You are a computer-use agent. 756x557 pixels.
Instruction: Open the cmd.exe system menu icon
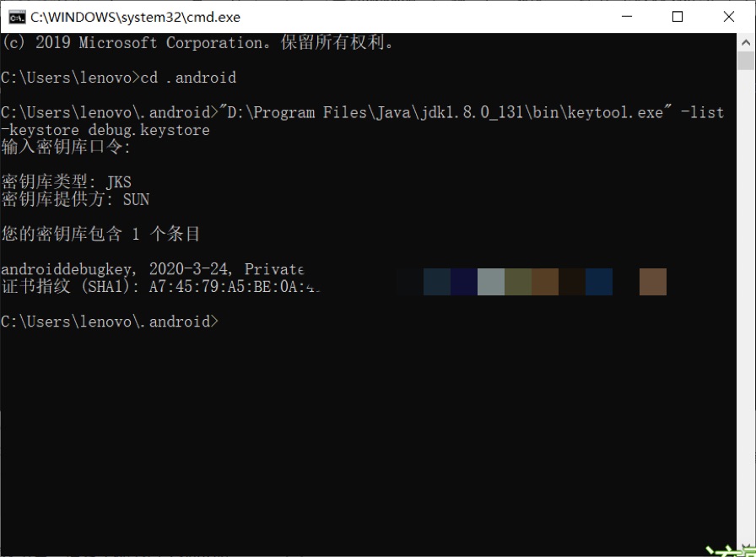pos(17,18)
